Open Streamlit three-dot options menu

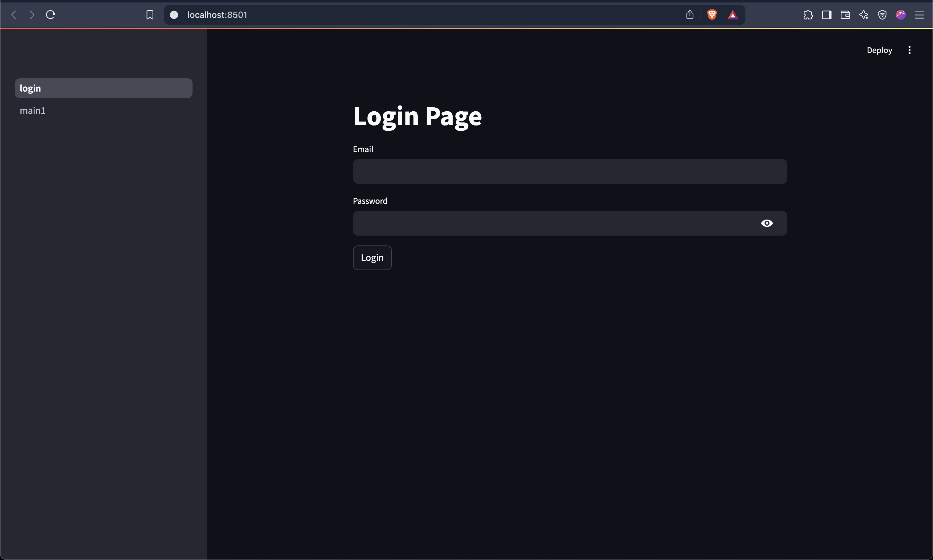tap(909, 50)
